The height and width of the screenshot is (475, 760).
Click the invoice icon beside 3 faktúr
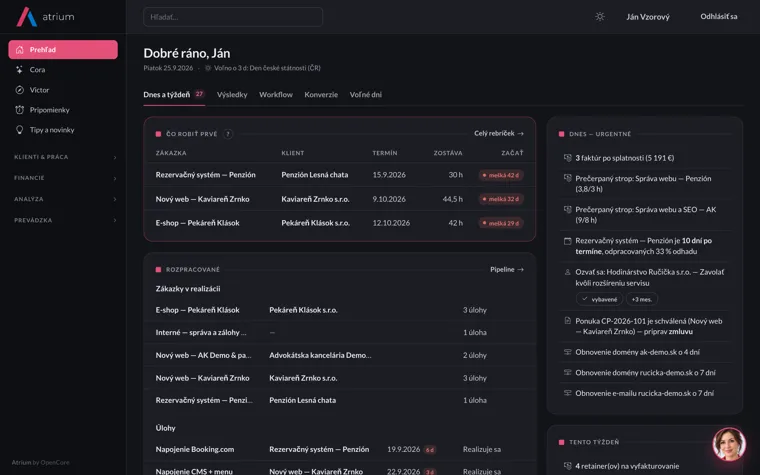click(x=568, y=158)
